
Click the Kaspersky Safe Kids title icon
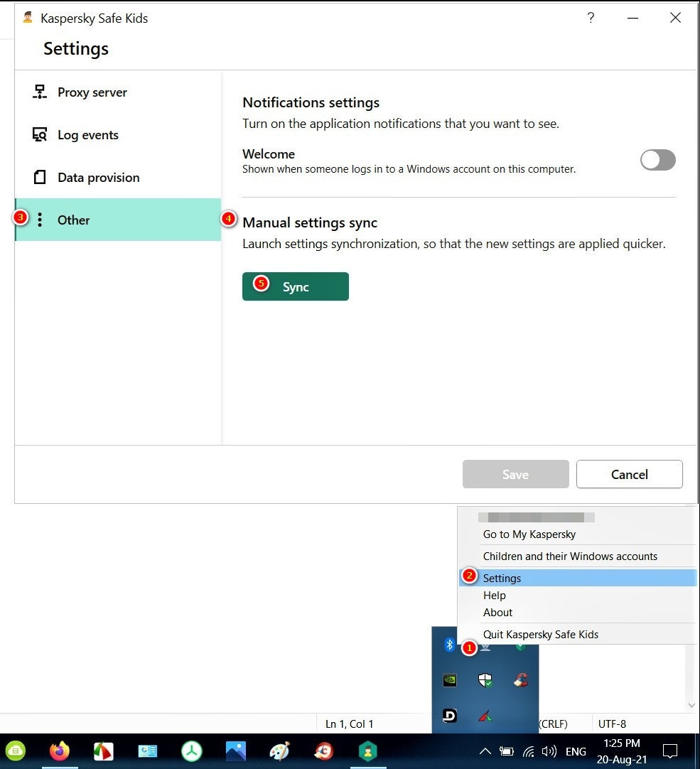click(x=28, y=18)
